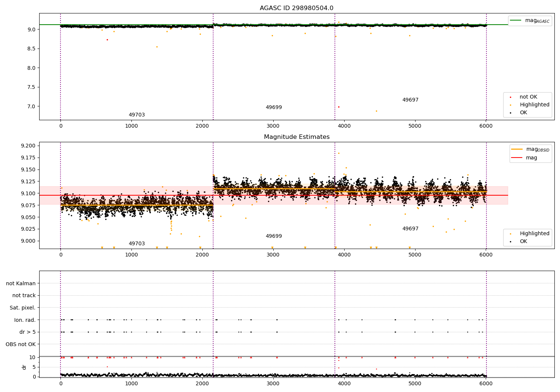Click the orange line sample beside mag OBSID
Viewport: 560px width, 392px height.
tap(517, 149)
